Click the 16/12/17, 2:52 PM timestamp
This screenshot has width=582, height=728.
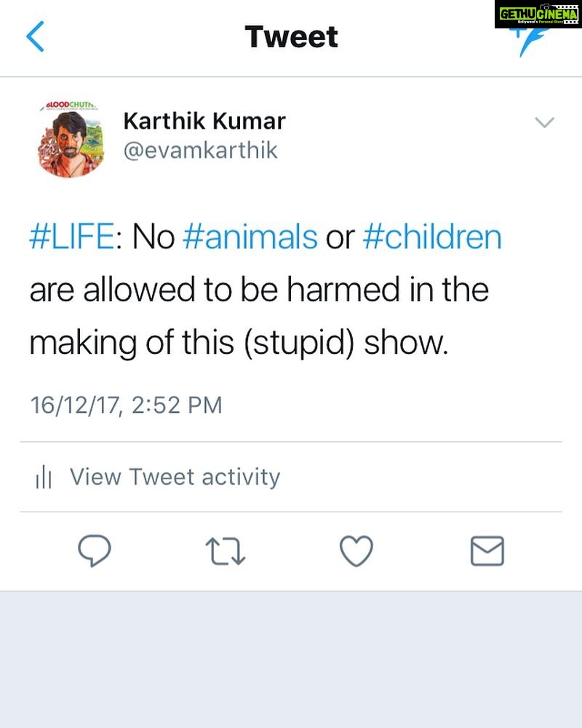click(127, 405)
